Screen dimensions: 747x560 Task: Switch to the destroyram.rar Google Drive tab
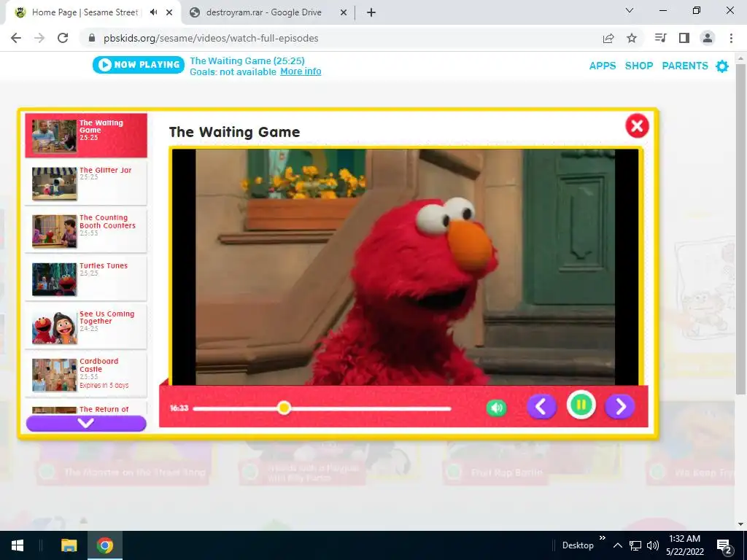(263, 12)
